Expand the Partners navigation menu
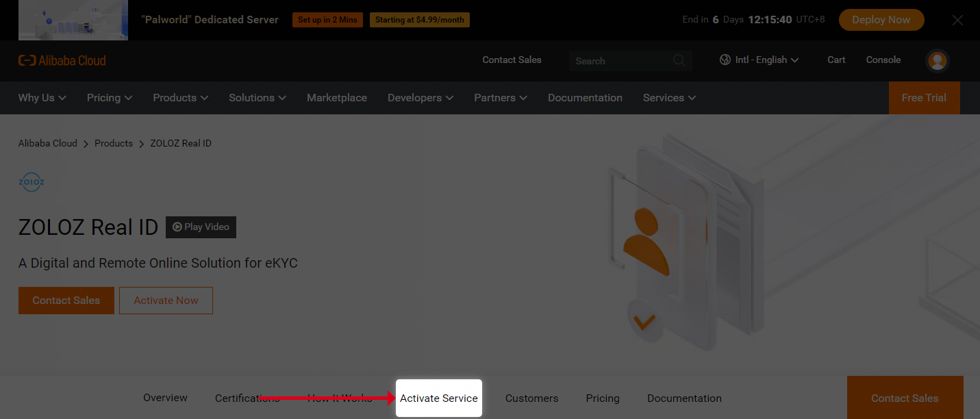Viewport: 980px width, 419px height. pyautogui.click(x=501, y=98)
